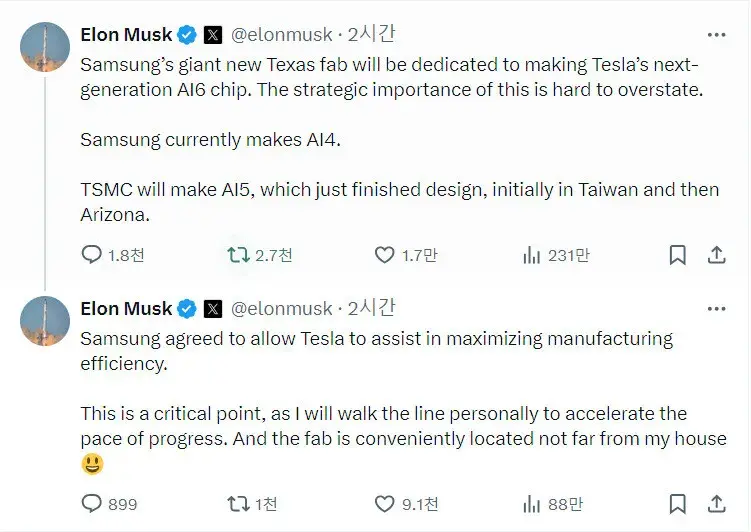Screen dimensions: 751x532
Task: View the second tweet's 88만 views
Action: [531, 504]
